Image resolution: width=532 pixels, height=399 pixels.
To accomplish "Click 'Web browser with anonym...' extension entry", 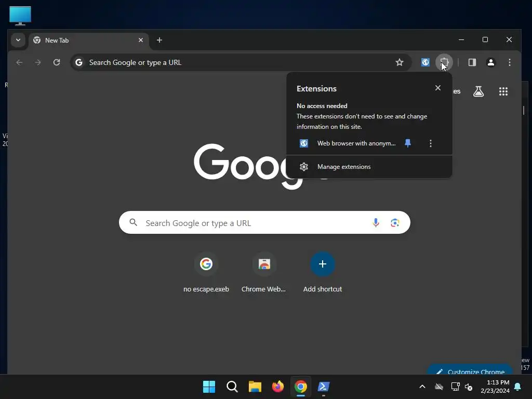I will (x=348, y=143).
